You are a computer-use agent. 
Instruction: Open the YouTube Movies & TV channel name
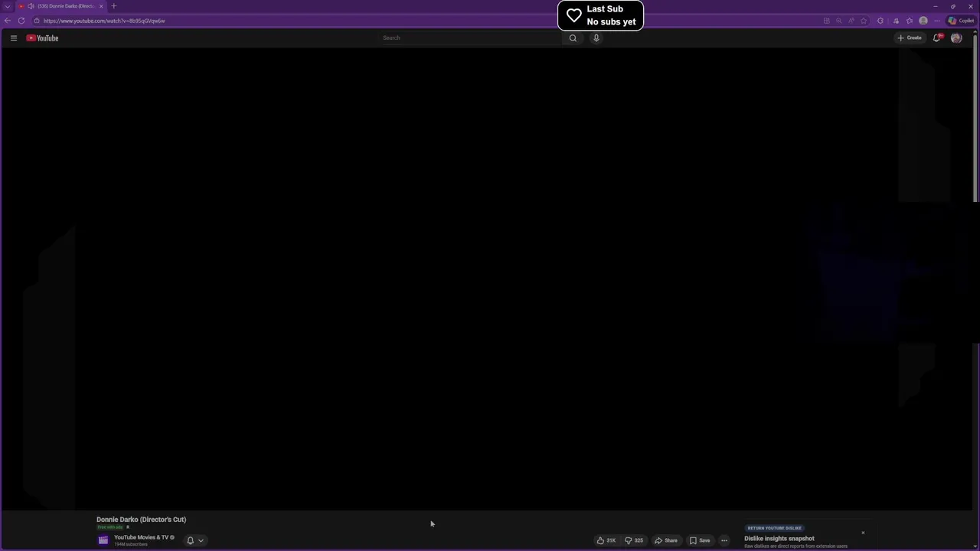point(142,537)
